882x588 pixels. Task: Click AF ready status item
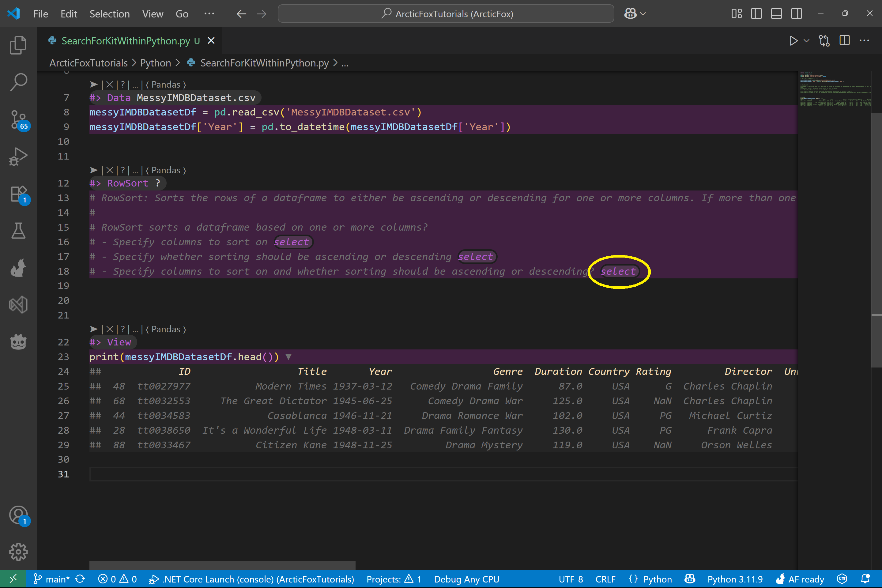coord(800,579)
